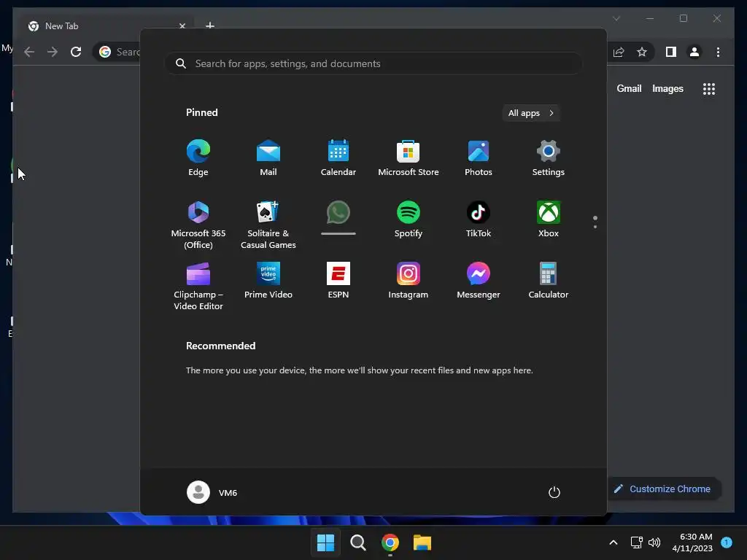Open a new Chrome tab
This screenshot has width=747, height=560.
click(209, 26)
